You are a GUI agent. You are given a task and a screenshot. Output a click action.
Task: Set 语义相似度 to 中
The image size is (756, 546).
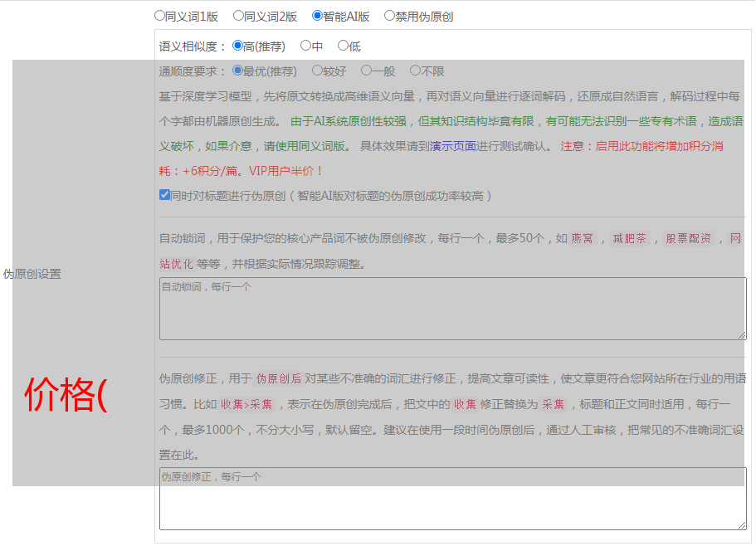click(306, 46)
